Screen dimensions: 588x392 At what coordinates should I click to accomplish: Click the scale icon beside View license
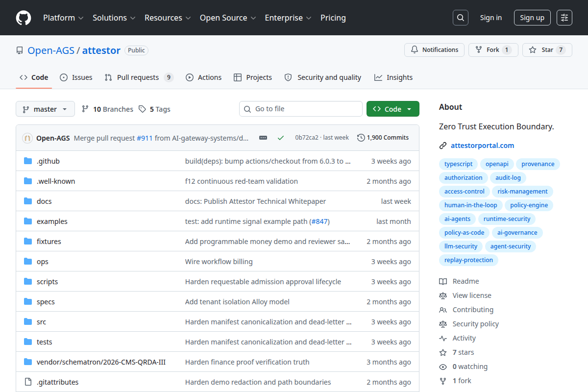(x=443, y=295)
